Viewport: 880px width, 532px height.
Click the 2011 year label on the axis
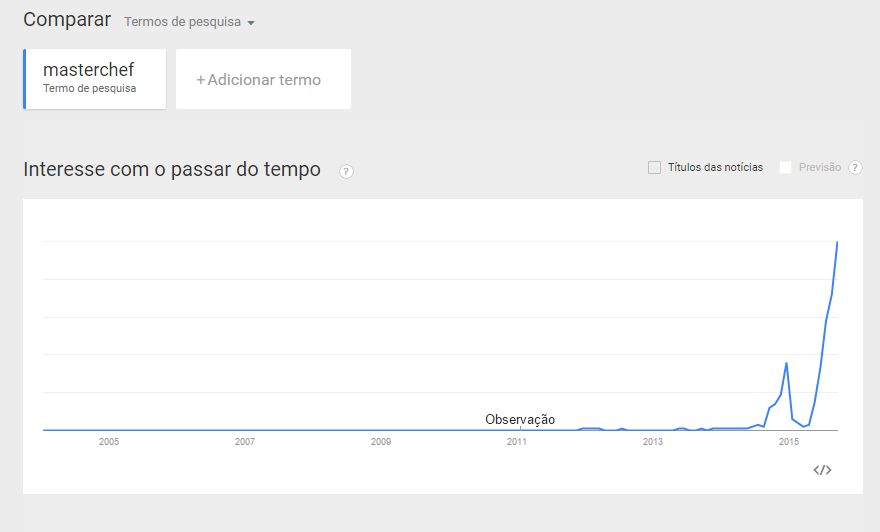[x=517, y=441]
